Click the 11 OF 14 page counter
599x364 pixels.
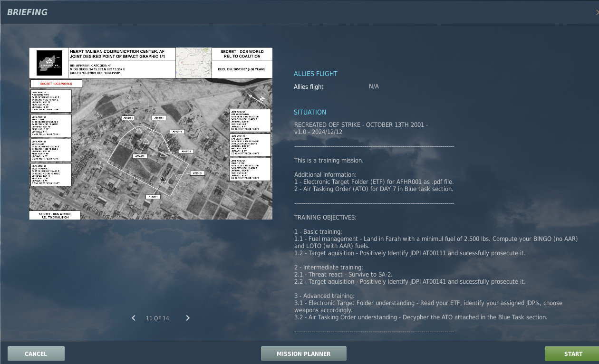[x=157, y=318]
